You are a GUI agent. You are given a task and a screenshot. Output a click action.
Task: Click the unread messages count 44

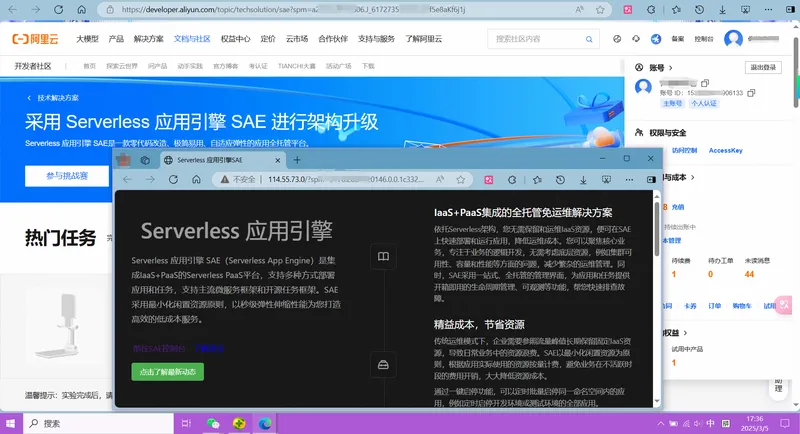pyautogui.click(x=749, y=274)
